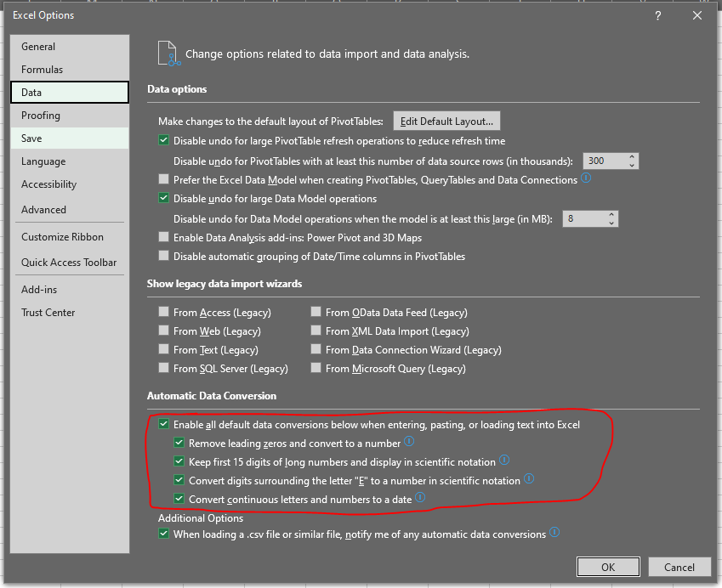722x588 pixels.
Task: Enable "From Access (Legacy)" import wizard
Action: click(x=162, y=312)
